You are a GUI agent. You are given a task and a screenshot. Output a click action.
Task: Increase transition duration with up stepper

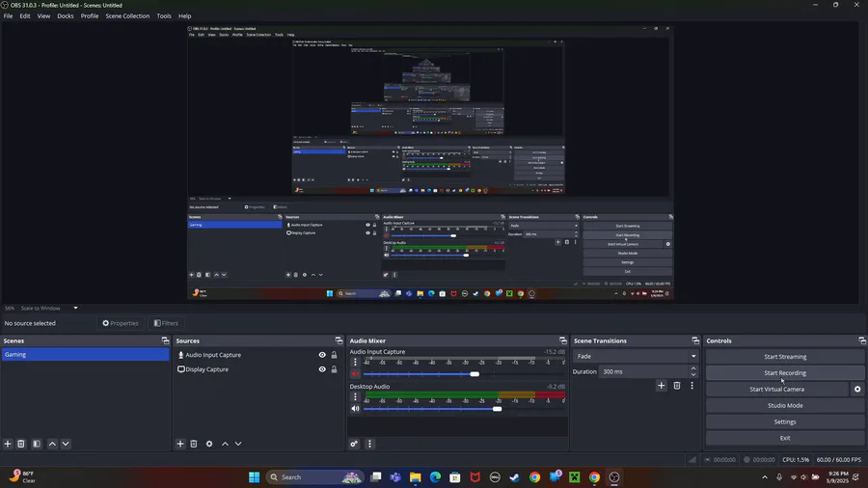(693, 368)
